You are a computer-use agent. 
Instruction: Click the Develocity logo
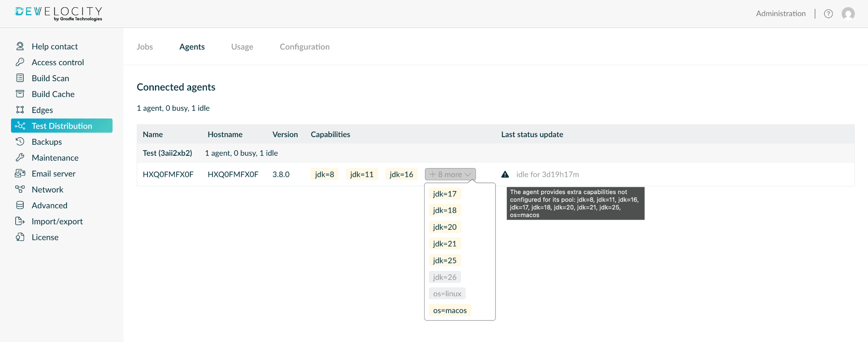[58, 14]
